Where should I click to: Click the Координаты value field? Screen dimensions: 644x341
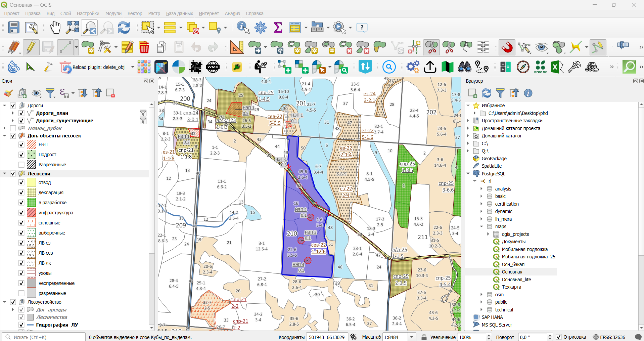point(327,337)
